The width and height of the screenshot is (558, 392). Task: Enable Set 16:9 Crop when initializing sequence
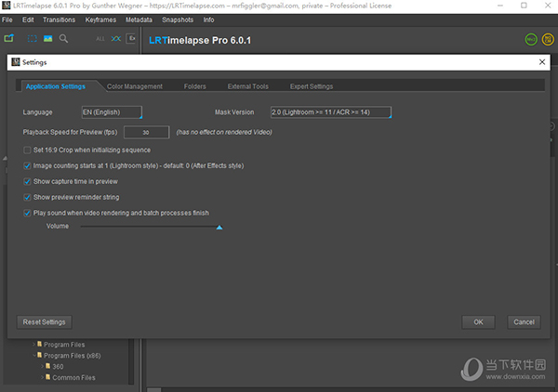27,150
